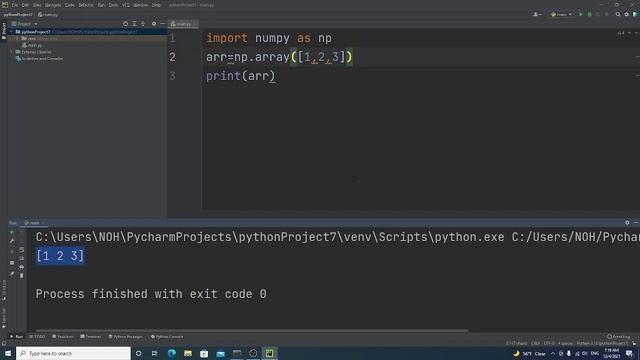Click the arr=np.array code line
The height and width of the screenshot is (360, 640).
pyautogui.click(x=279, y=57)
